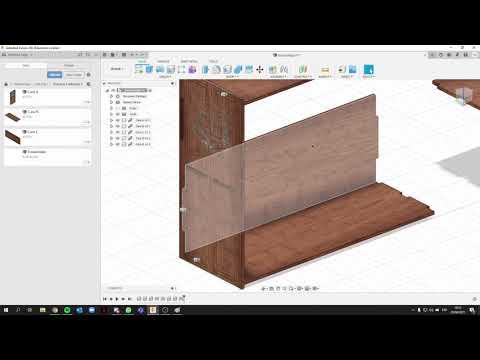
Task: Open the Data tab in Data Panel
Action: (x=26, y=65)
